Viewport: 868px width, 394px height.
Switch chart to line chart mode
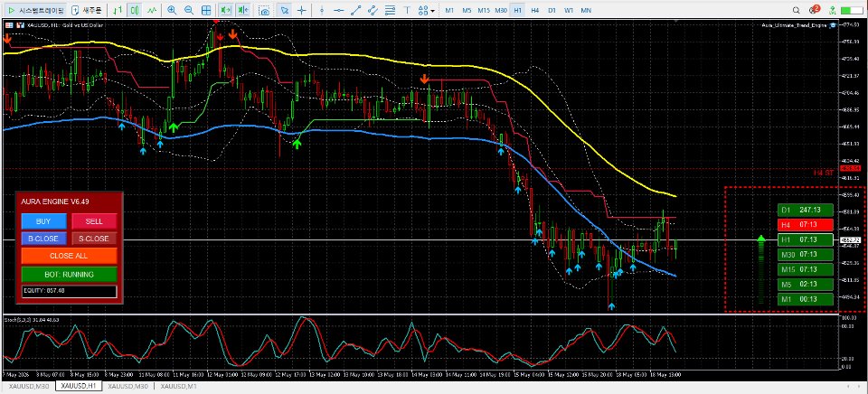pyautogui.click(x=151, y=10)
